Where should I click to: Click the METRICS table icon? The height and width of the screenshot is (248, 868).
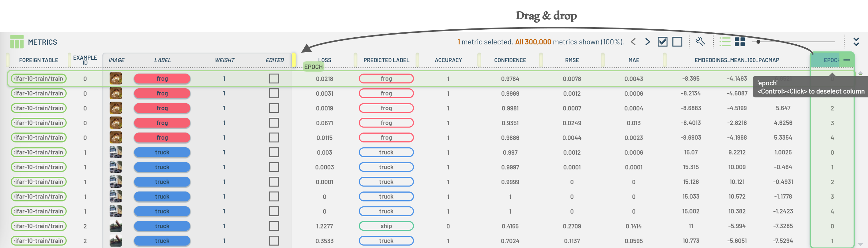pyautogui.click(x=17, y=42)
